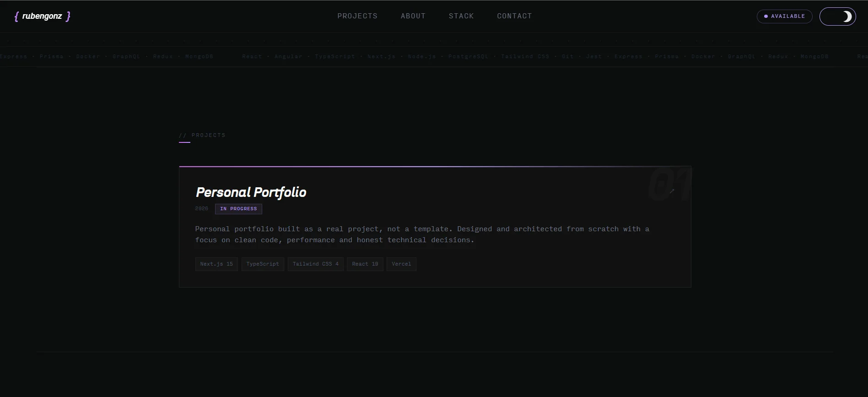Select the Next.js 15 tech tag

tap(216, 264)
